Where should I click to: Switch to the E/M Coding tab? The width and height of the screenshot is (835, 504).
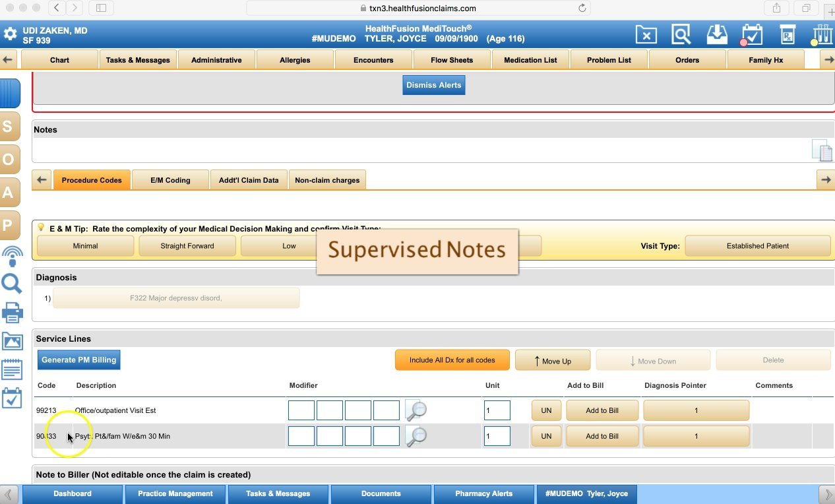pyautogui.click(x=170, y=179)
